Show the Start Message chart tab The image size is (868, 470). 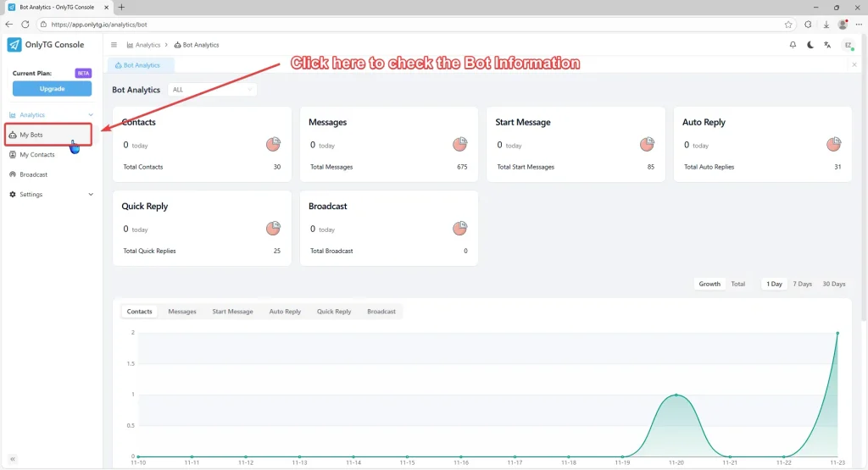pyautogui.click(x=232, y=312)
